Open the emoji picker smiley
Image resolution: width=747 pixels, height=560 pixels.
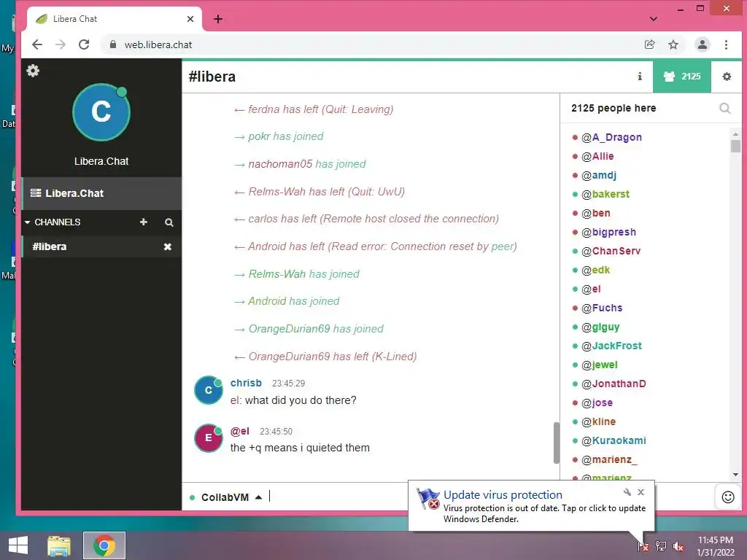[x=728, y=497]
